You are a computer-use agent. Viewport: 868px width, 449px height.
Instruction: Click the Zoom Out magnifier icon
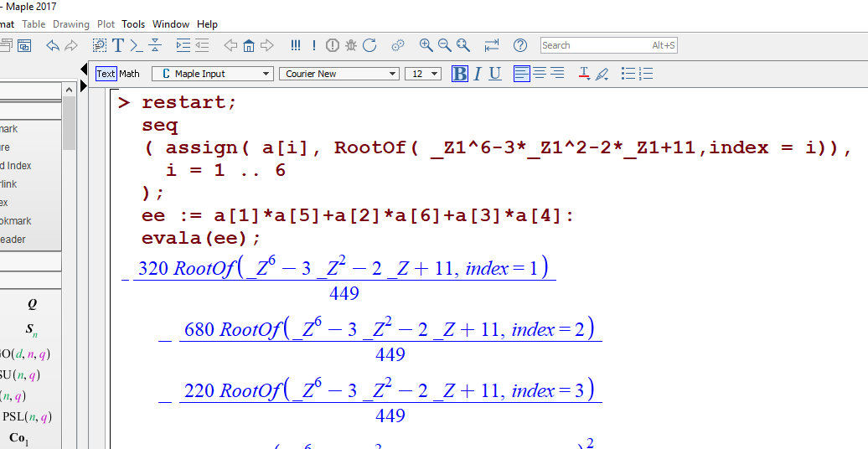(x=445, y=45)
